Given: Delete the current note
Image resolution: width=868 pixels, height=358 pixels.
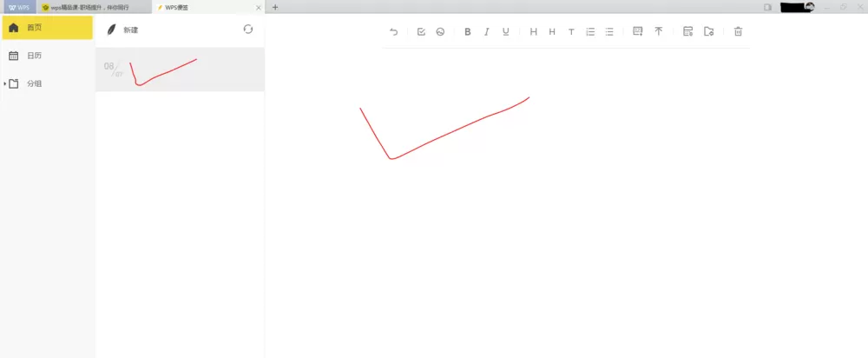Looking at the screenshot, I should 738,31.
